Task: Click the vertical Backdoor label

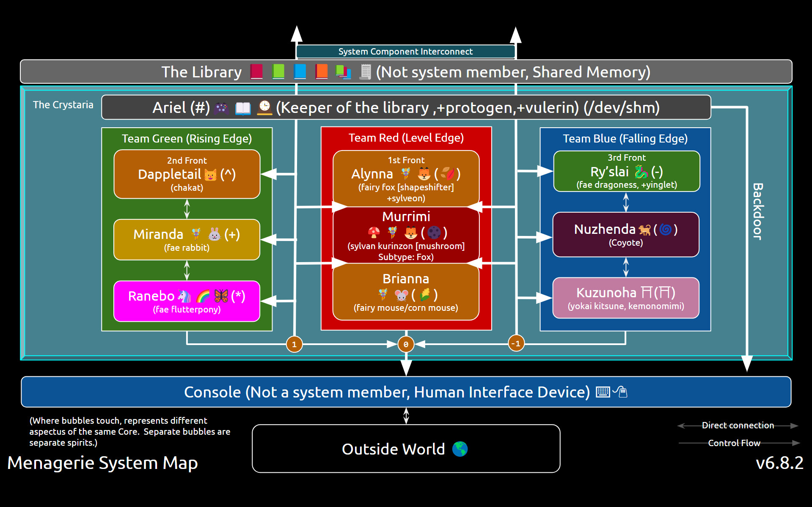Action: pos(758,211)
